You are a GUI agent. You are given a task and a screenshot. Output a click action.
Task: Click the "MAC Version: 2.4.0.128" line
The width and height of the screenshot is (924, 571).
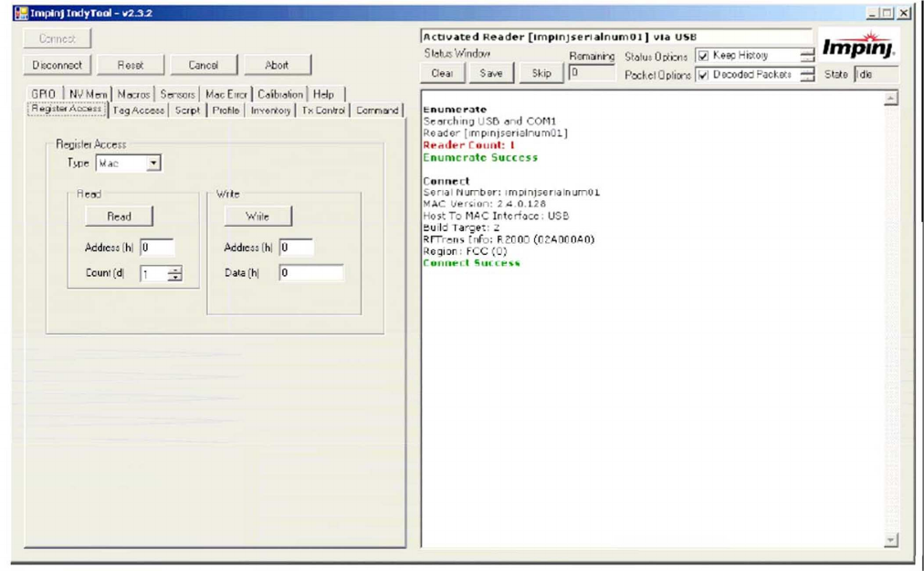point(485,204)
